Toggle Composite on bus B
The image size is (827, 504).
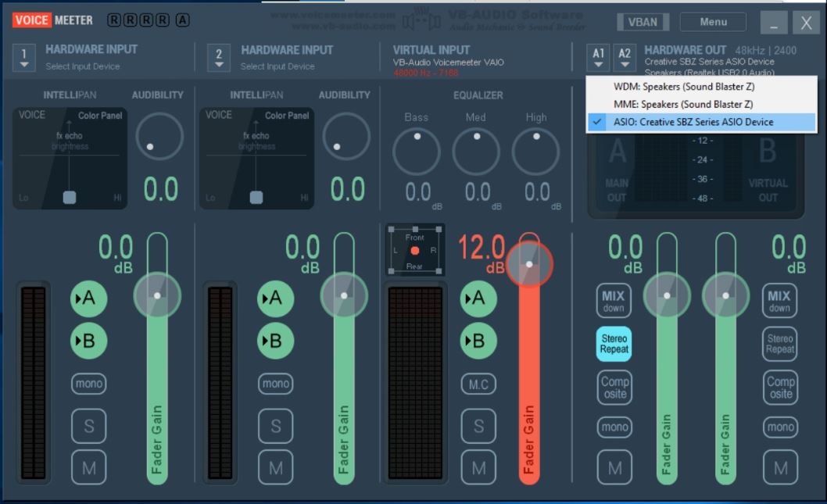click(x=780, y=388)
